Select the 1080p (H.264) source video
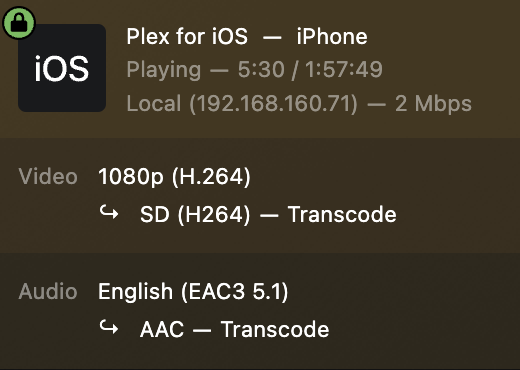Image resolution: width=520 pixels, height=370 pixels. point(174,177)
